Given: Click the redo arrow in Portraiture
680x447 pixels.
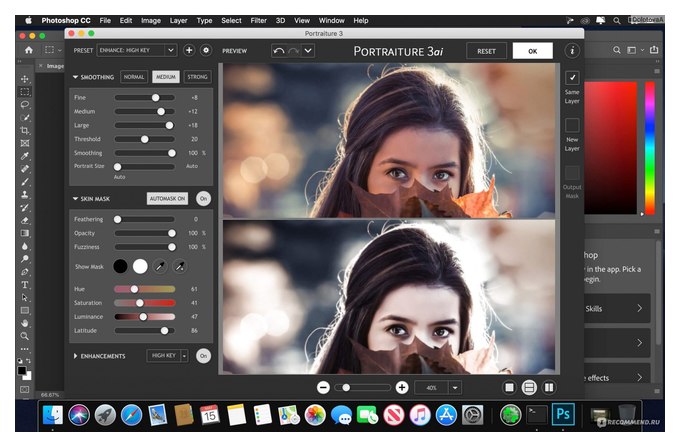Looking at the screenshot, I should 294,51.
